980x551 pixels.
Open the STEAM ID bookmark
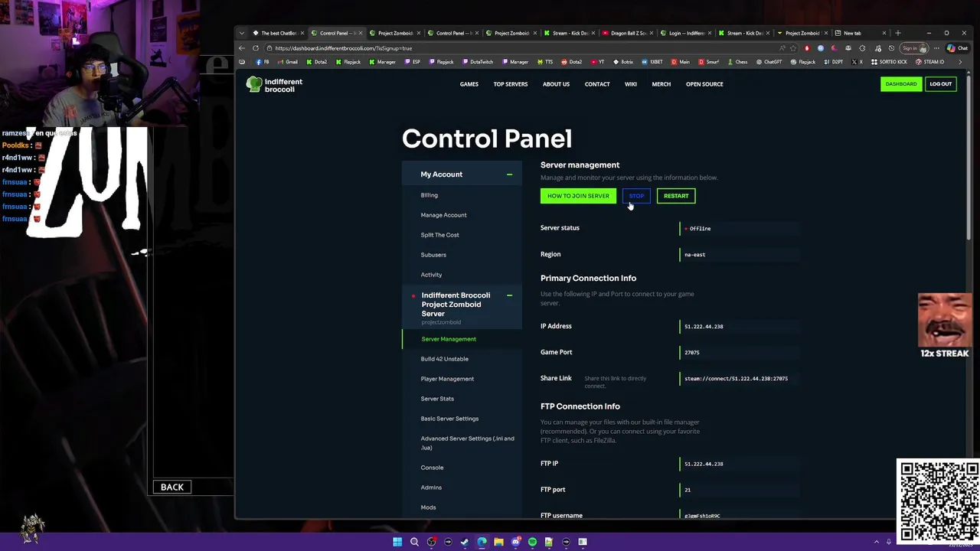(929, 62)
